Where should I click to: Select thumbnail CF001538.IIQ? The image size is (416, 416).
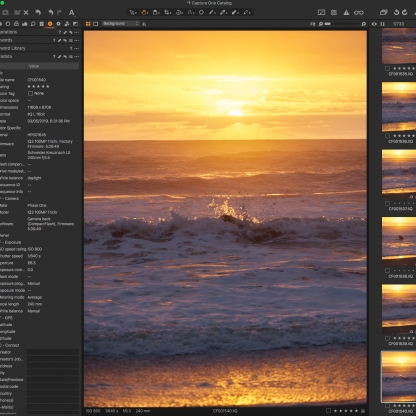(x=399, y=242)
